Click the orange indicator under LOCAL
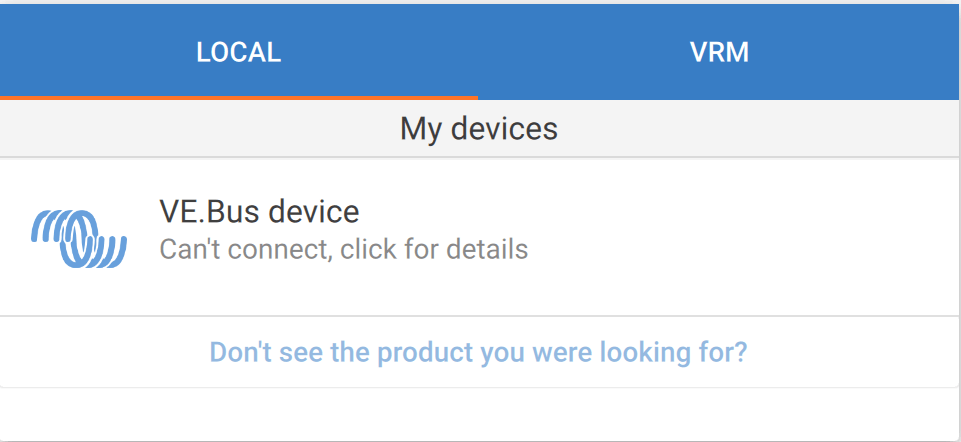The image size is (961, 442). click(238, 97)
